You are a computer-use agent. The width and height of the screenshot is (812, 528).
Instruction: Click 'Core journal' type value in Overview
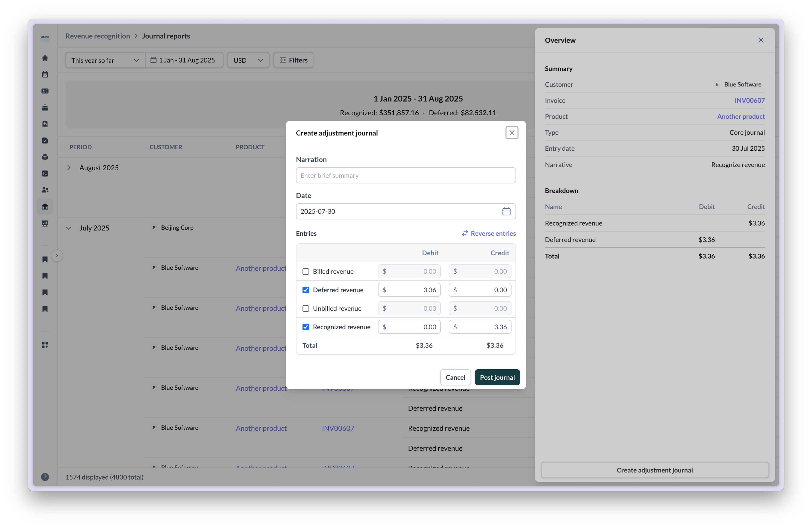coord(747,132)
